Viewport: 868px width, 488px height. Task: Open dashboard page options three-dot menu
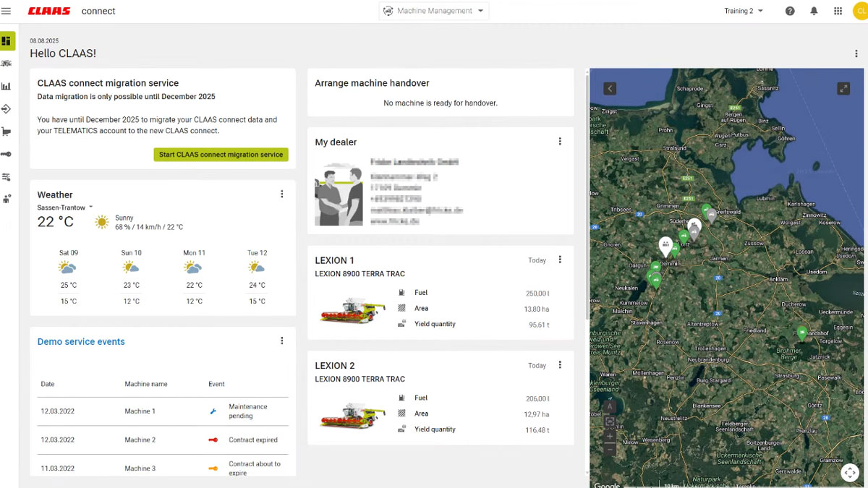pos(856,53)
